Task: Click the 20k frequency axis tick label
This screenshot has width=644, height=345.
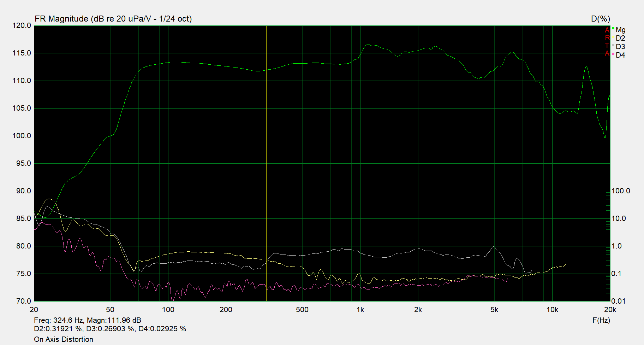Action: 610,310
